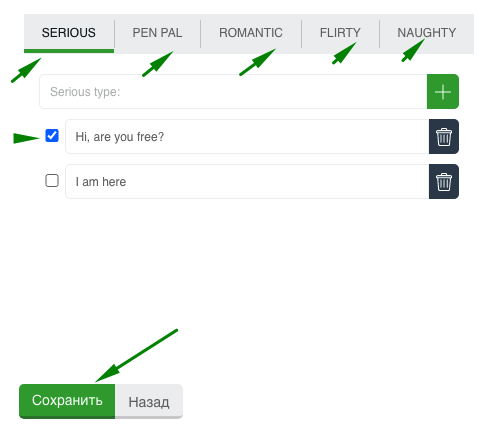
Task: Click the long green arrow above Сохранить
Action: click(x=137, y=356)
